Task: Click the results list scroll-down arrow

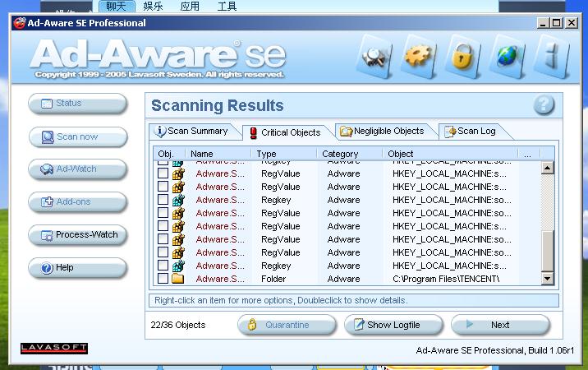Action: tap(548, 279)
